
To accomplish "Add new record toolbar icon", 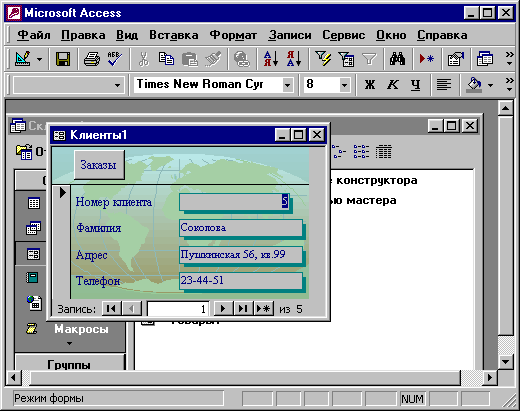I will coord(427,59).
